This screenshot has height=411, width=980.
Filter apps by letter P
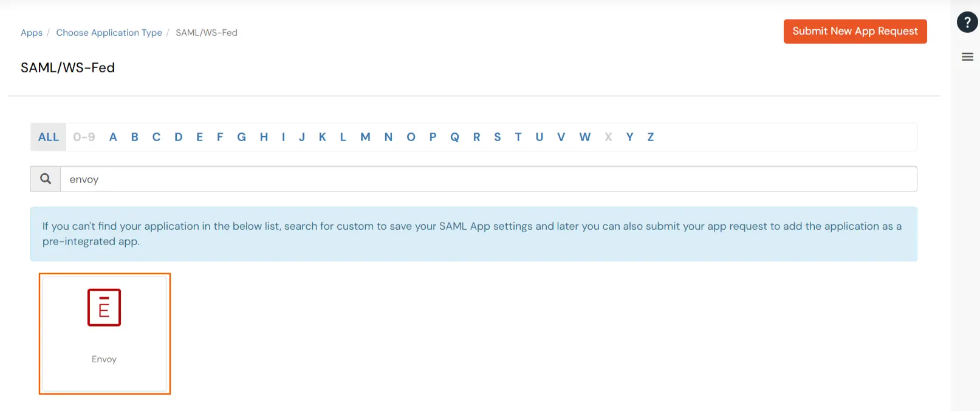pos(433,137)
